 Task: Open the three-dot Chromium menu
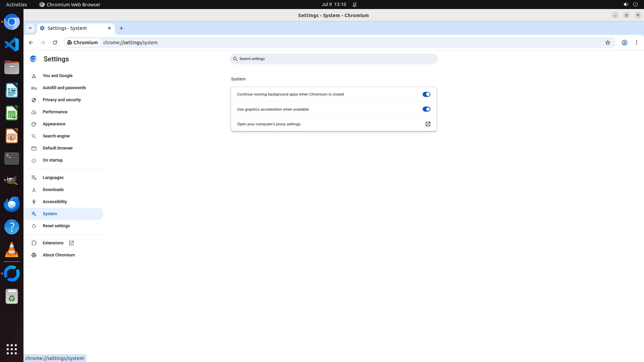coord(636,43)
